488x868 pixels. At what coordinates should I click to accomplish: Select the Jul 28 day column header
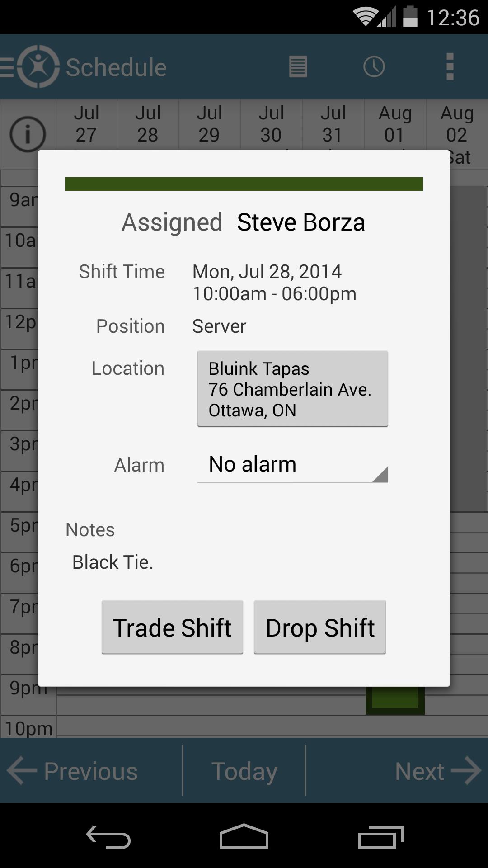pyautogui.click(x=148, y=124)
